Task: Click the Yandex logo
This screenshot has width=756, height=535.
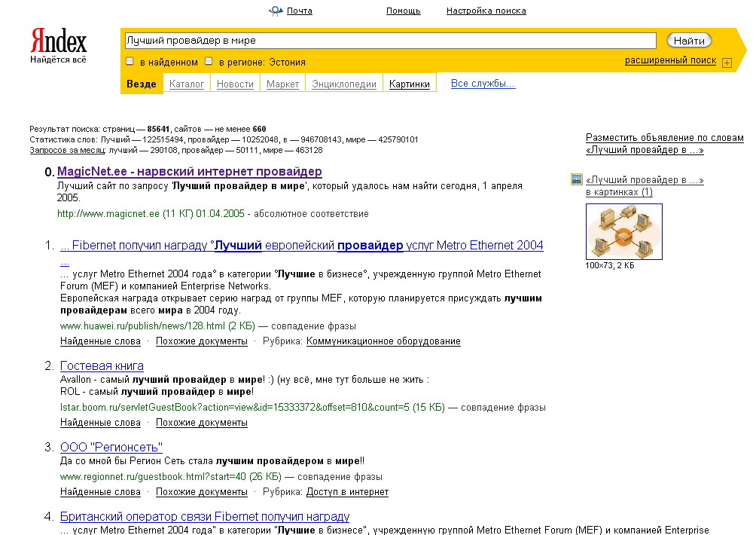Action: (58, 41)
